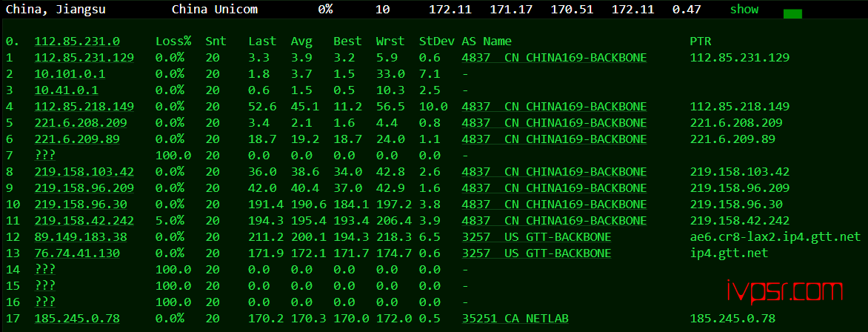Click the 'StDev' column header

437,41
